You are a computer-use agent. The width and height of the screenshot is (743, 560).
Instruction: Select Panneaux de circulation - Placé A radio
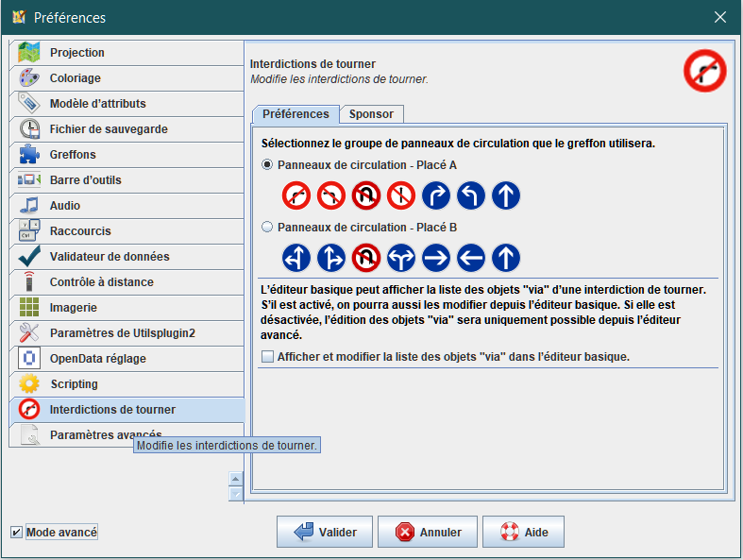267,165
